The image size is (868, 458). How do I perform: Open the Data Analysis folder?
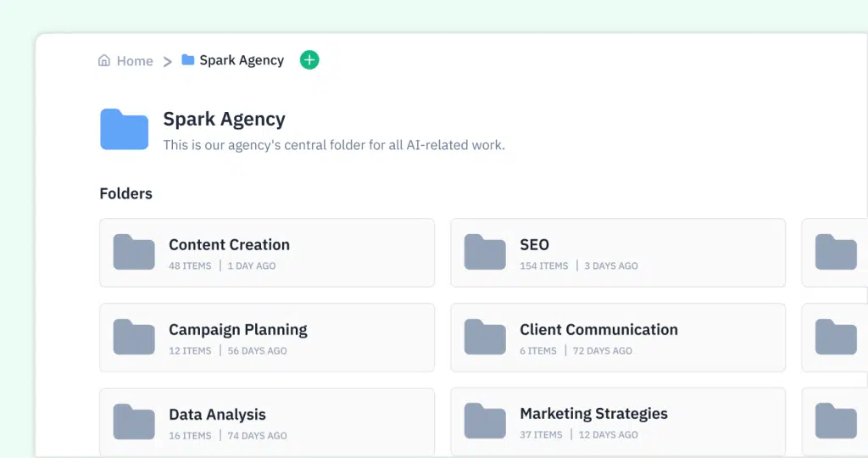(267, 422)
